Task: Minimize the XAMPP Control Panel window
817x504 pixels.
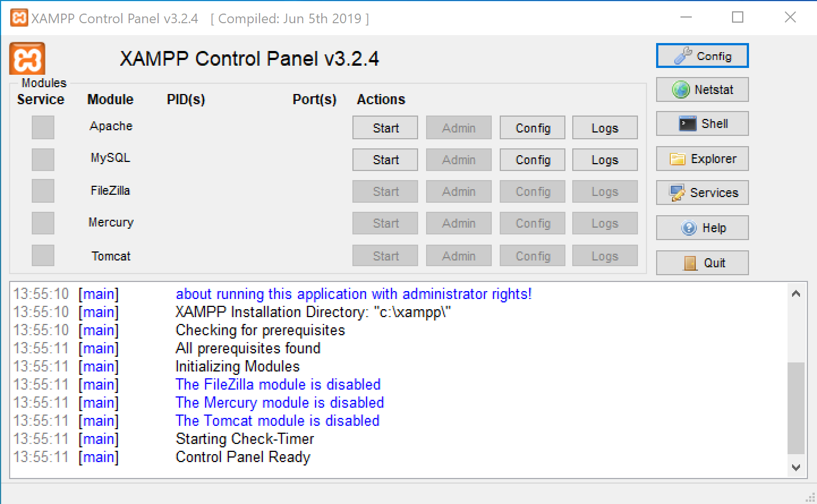Action: (686, 18)
